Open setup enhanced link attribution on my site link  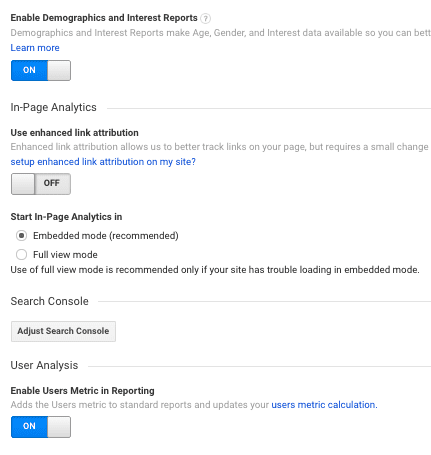(103, 162)
